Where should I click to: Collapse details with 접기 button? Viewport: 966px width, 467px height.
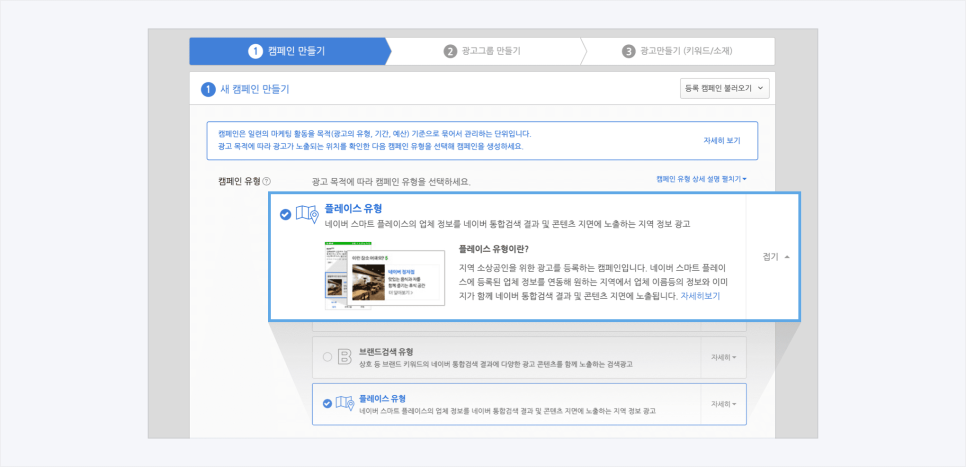[x=776, y=257]
